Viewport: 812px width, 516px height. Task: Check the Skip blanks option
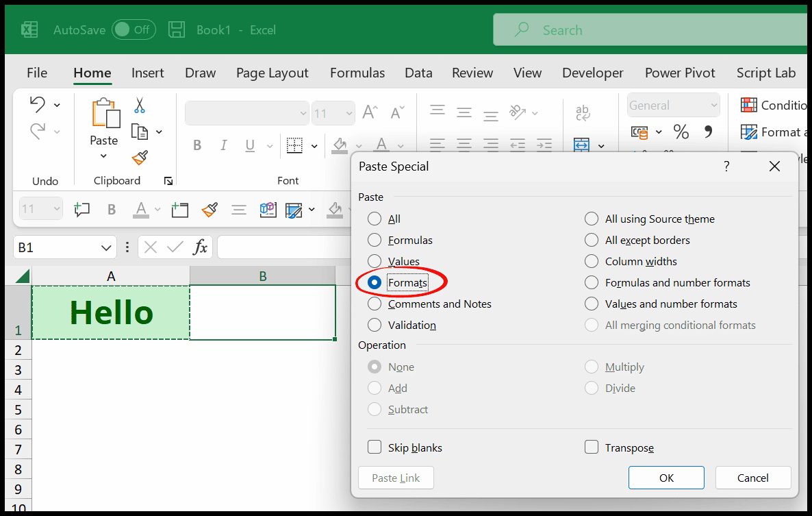coord(375,447)
